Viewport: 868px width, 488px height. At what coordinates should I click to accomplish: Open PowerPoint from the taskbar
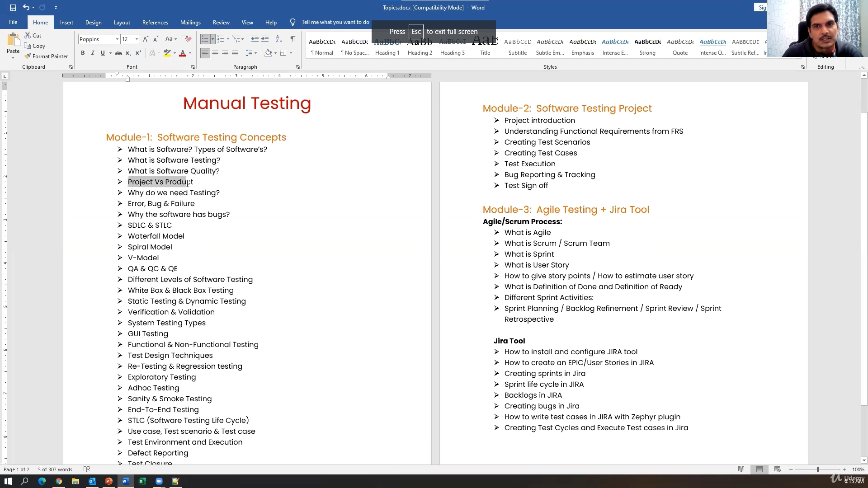[x=109, y=481]
